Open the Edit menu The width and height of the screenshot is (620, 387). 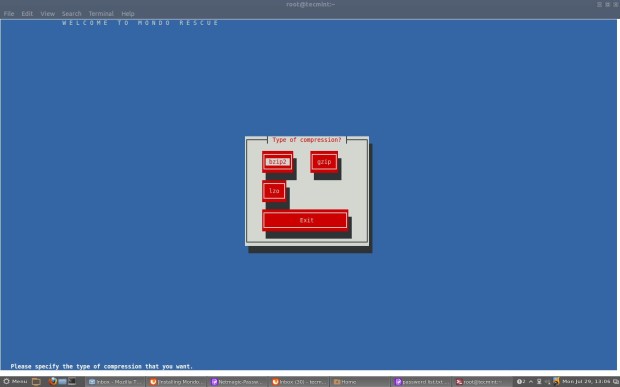coord(27,13)
